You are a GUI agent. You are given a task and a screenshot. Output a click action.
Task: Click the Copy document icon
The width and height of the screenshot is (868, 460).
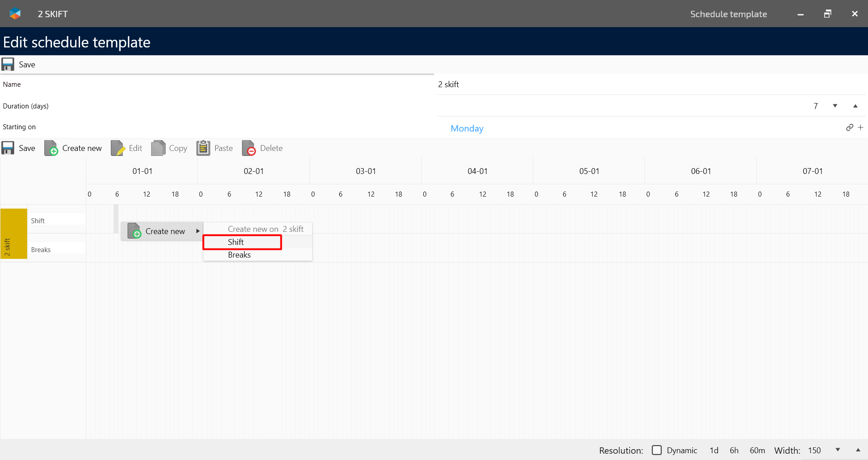158,148
